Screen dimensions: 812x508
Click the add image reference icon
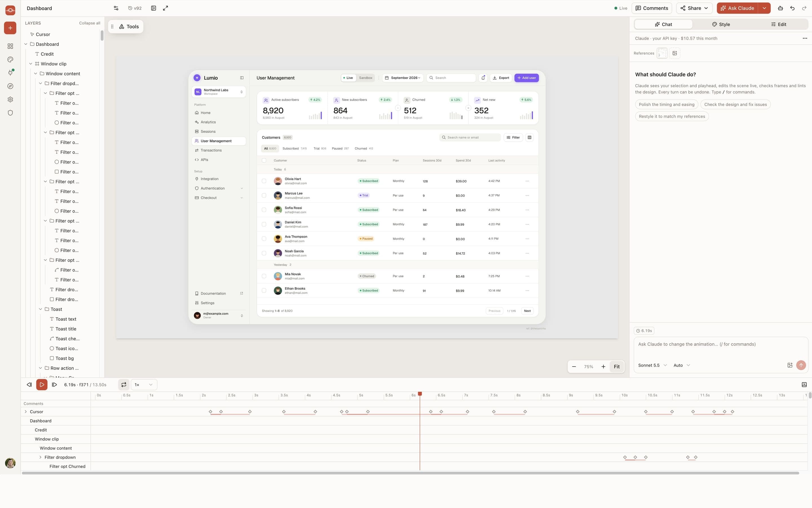click(675, 53)
